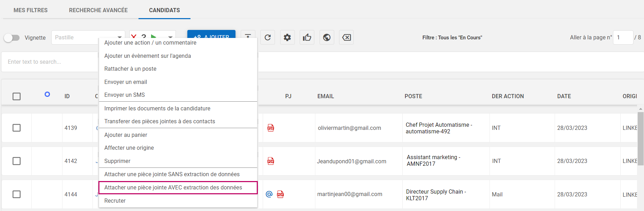Click the 'Enter text to search' field
Image resolution: width=644 pixels, height=211 pixels.
point(49,62)
